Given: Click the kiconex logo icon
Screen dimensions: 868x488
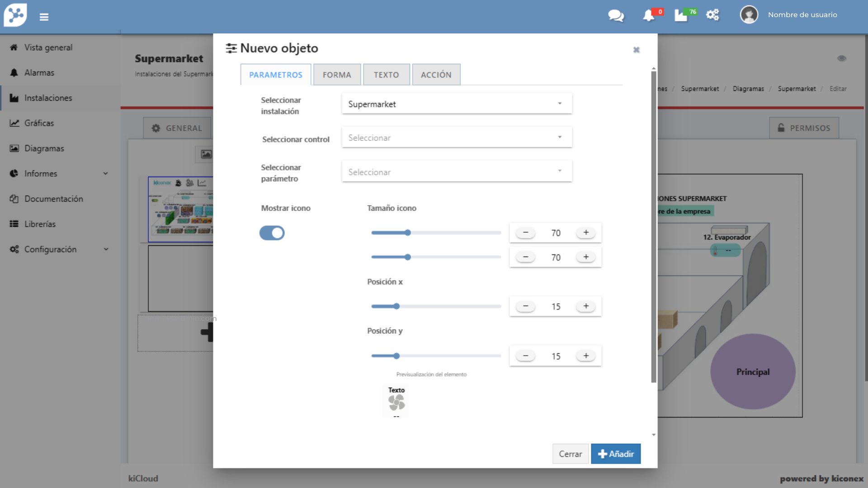Looking at the screenshot, I should pos(15,15).
